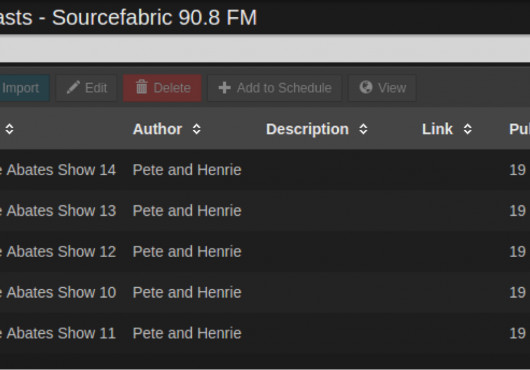The image size is (530, 370).
Task: Click the View button with globe icon
Action: [x=382, y=88]
